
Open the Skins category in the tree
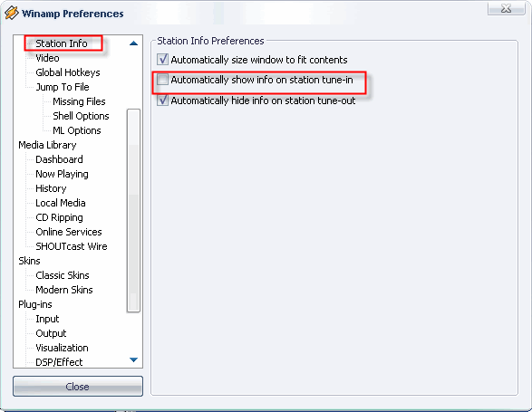point(29,261)
